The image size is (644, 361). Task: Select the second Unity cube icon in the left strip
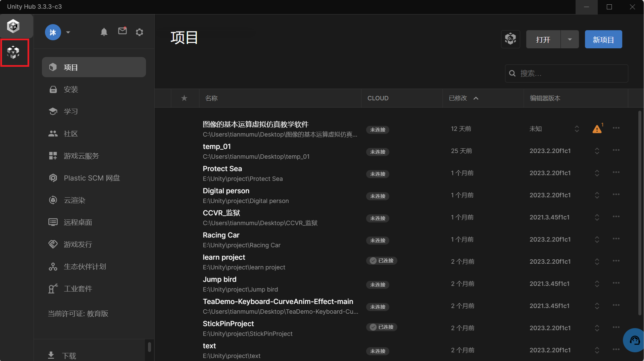(13, 52)
